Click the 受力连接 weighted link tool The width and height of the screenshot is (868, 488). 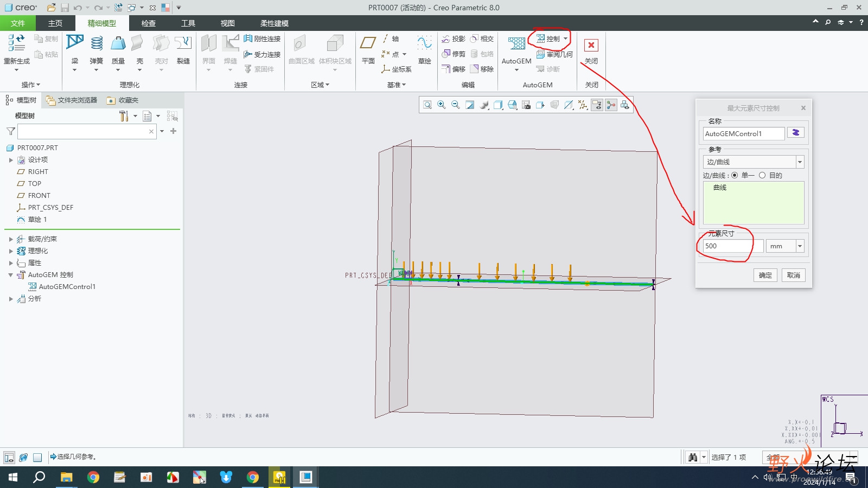pyautogui.click(x=262, y=54)
